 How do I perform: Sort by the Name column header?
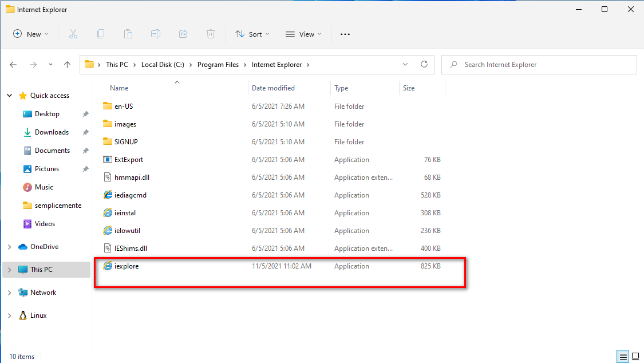[119, 88]
